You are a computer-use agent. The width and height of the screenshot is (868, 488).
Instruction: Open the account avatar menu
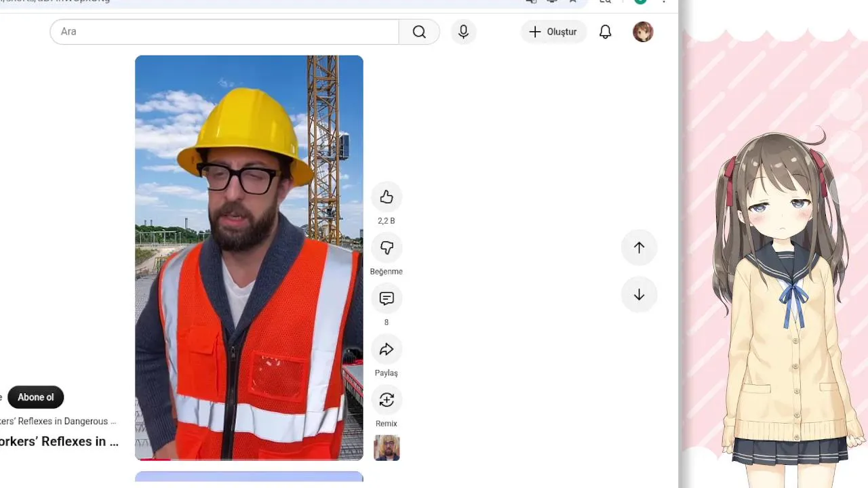(x=643, y=32)
